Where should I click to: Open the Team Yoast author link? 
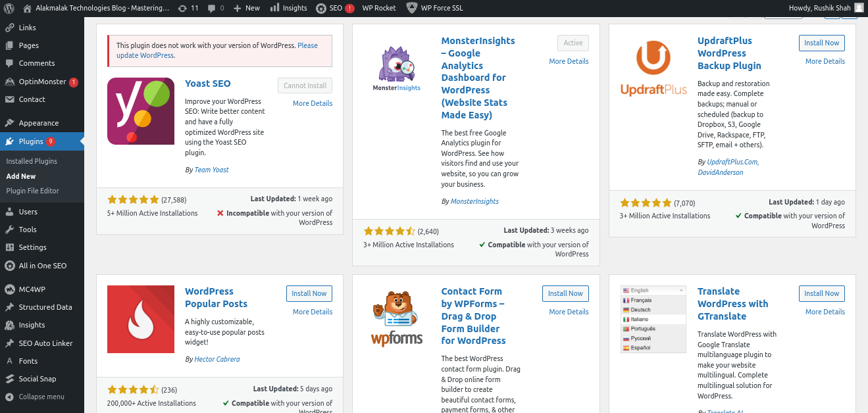[211, 170]
